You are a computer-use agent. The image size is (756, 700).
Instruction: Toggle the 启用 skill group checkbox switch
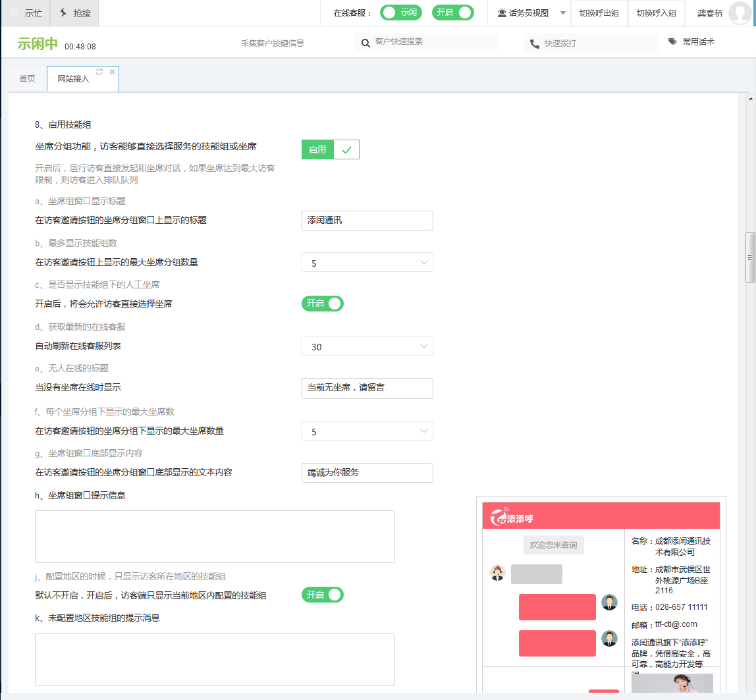pyautogui.click(x=331, y=149)
